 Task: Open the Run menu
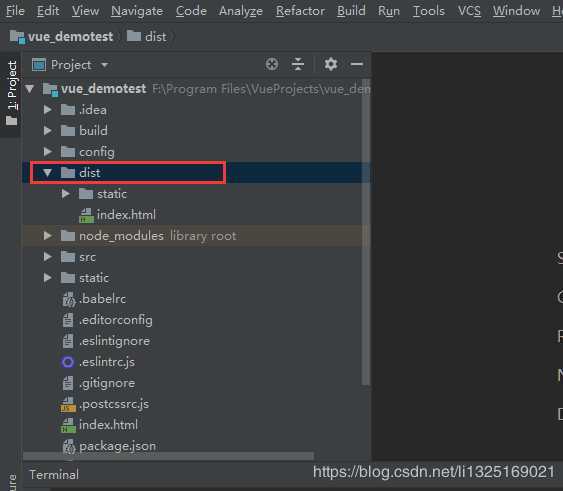coord(389,11)
